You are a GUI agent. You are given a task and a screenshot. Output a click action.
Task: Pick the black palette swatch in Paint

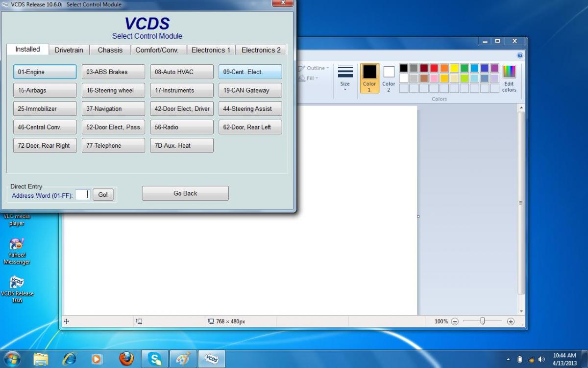(404, 68)
